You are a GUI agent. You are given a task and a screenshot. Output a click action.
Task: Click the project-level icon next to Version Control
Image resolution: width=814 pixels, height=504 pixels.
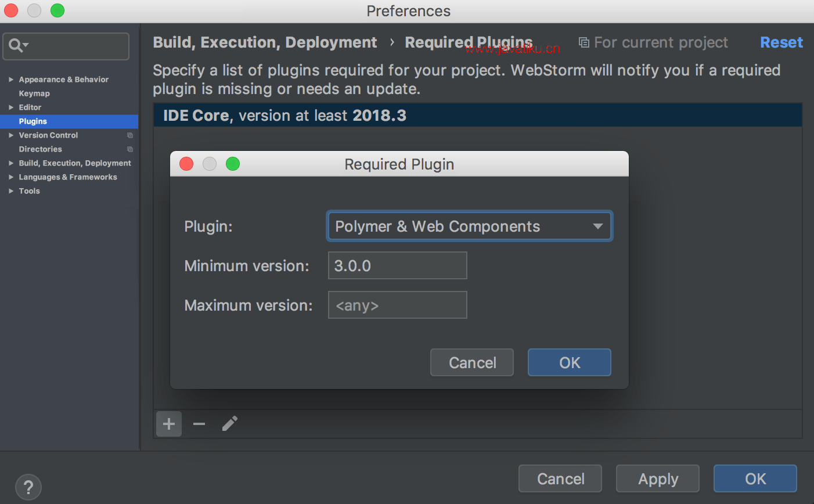click(x=130, y=135)
